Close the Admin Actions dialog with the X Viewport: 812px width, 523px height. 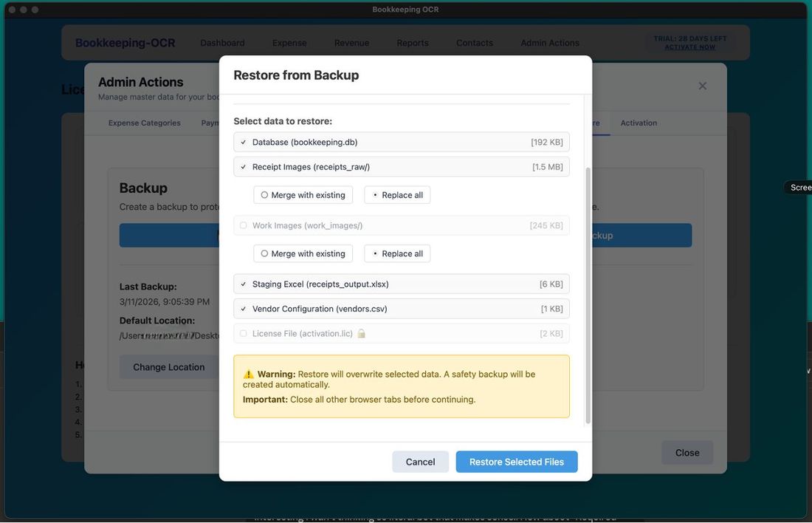tap(702, 85)
